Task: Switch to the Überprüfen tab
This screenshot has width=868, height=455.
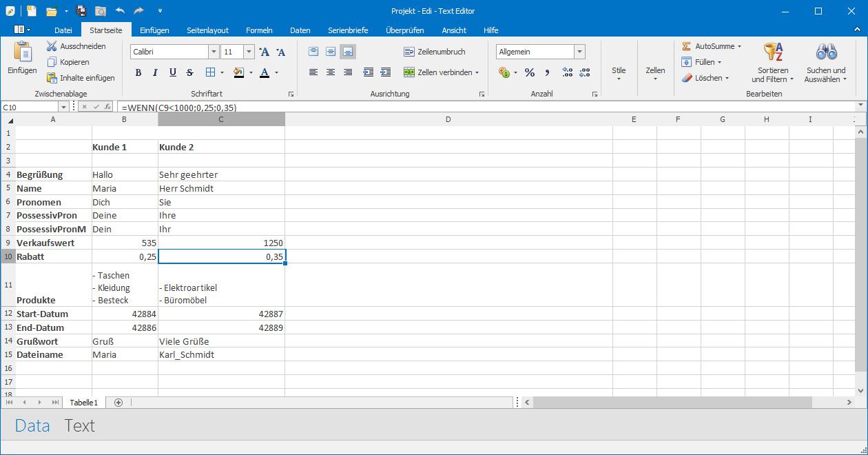Action: click(x=405, y=30)
